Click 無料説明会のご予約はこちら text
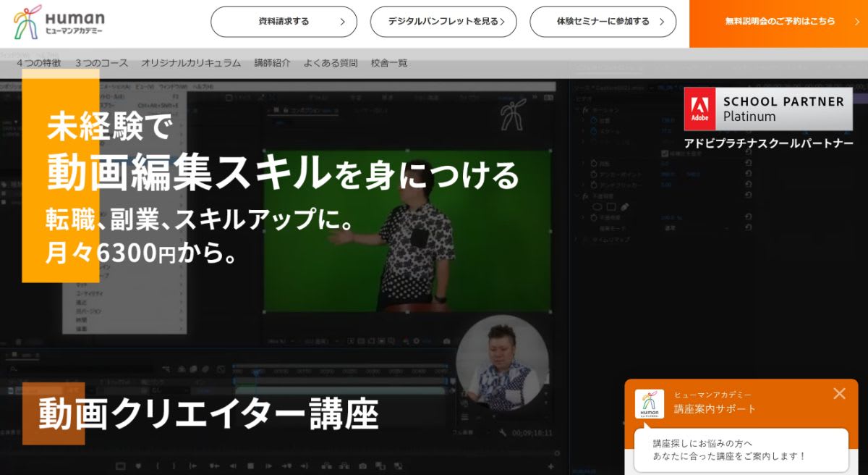 [780, 22]
